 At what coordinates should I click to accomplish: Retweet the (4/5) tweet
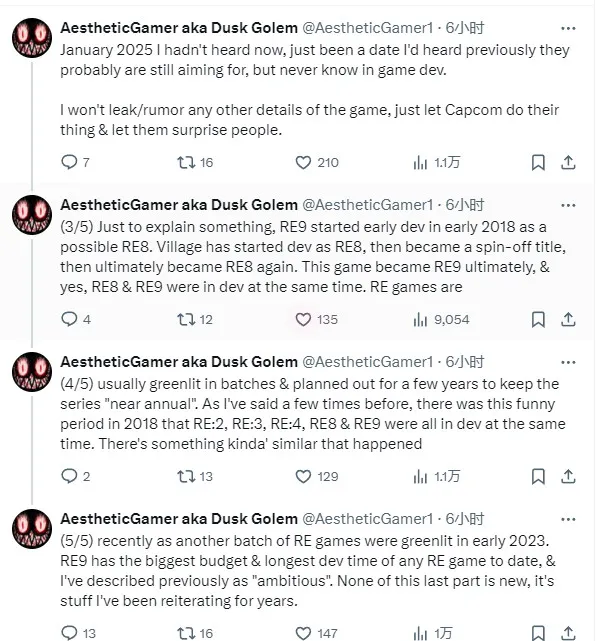(186, 476)
